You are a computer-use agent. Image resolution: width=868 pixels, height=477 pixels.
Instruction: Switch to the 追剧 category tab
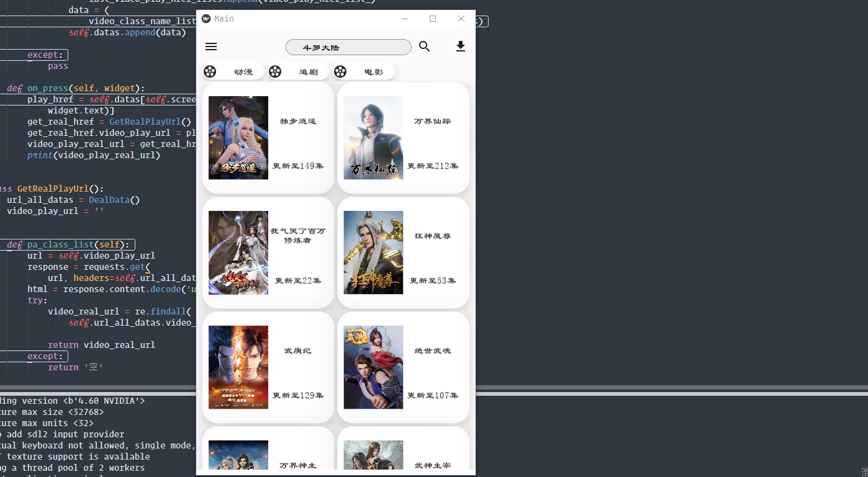(299, 72)
